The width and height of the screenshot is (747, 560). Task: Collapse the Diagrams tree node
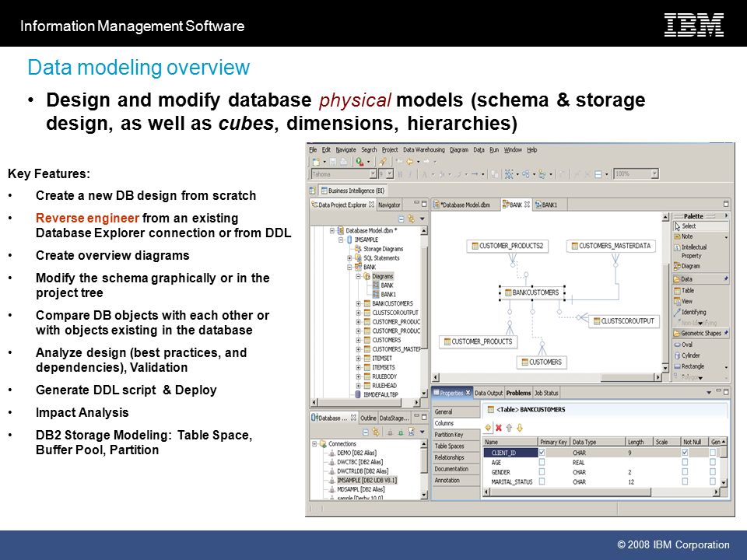pyautogui.click(x=359, y=276)
